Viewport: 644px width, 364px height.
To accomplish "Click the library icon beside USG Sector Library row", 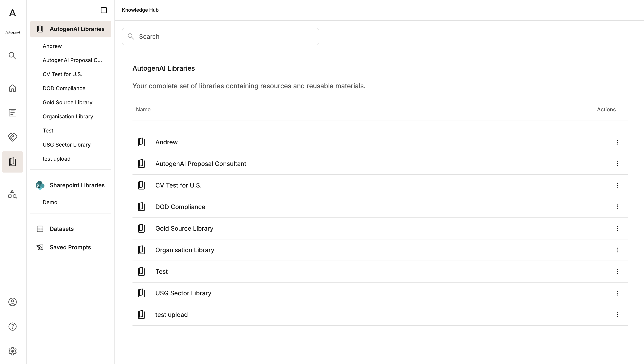I will point(141,293).
